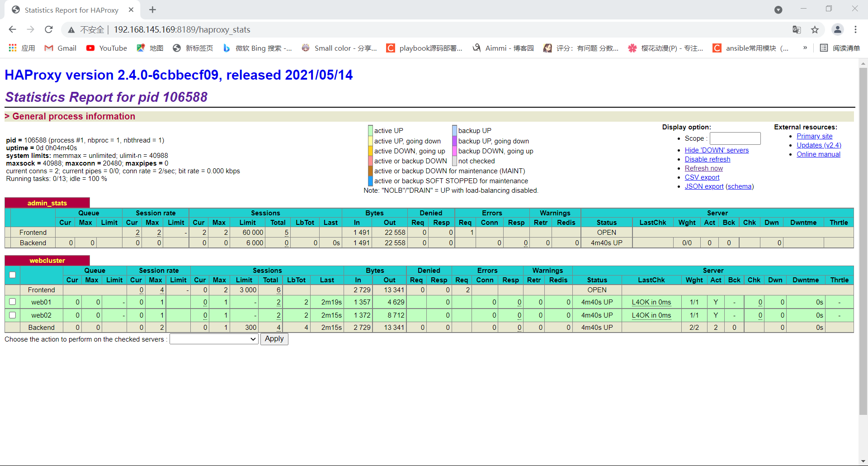Open the Gmail bookmark
868x466 pixels.
(60, 48)
